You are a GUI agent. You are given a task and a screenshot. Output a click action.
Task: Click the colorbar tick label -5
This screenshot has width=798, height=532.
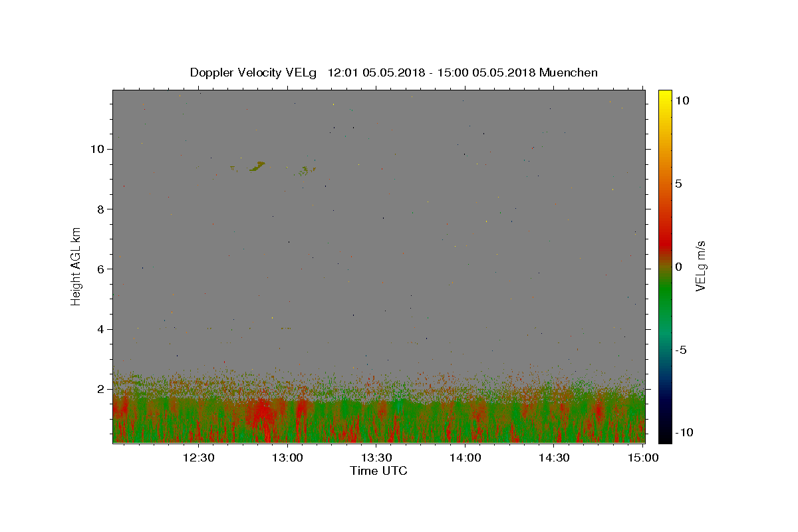[x=680, y=350]
